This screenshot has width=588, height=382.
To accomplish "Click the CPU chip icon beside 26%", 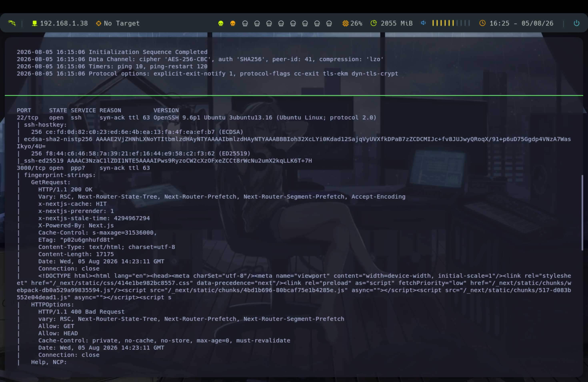I will tap(345, 23).
